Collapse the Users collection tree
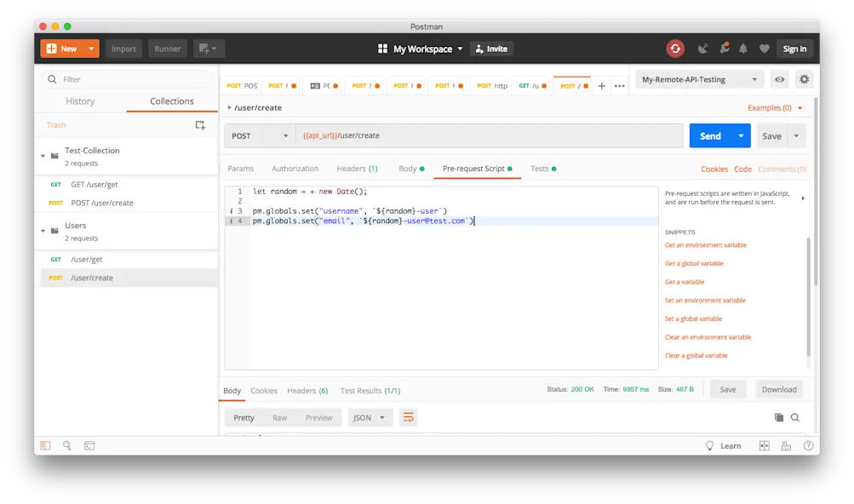 click(x=43, y=231)
